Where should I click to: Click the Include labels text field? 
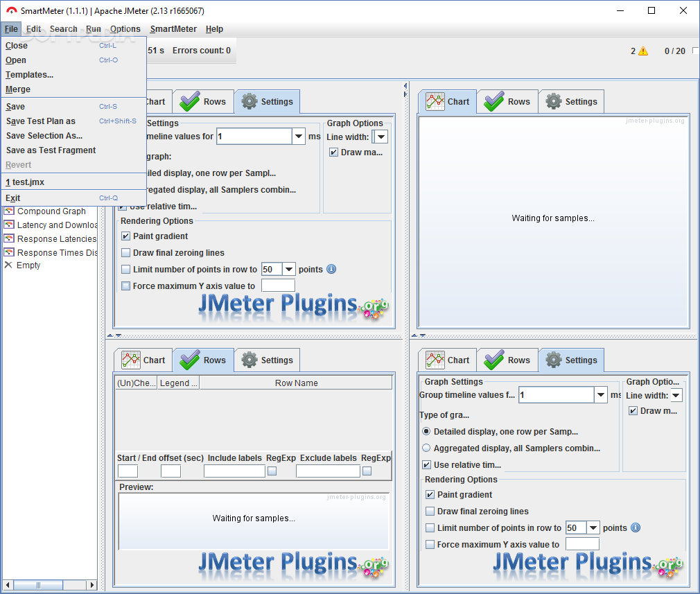[x=234, y=471]
